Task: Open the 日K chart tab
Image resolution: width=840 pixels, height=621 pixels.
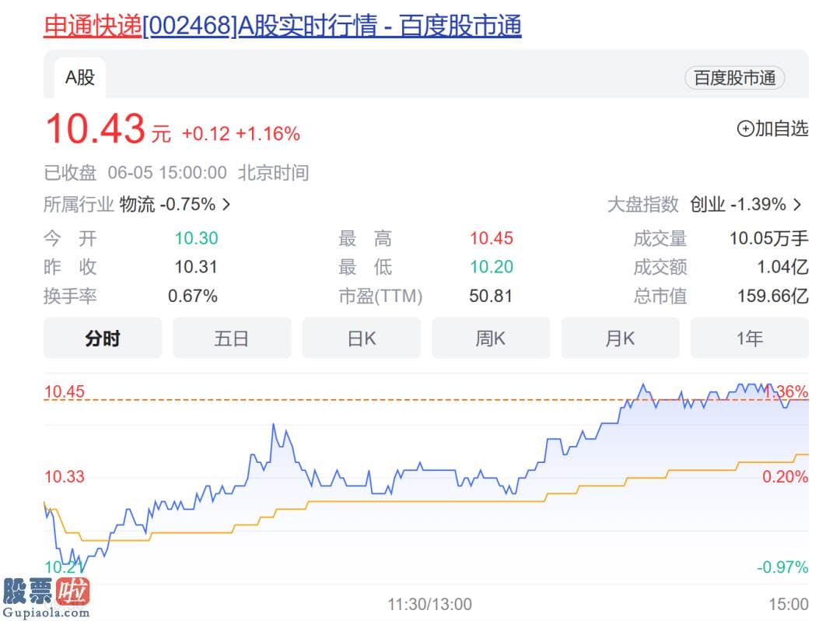Action: tap(362, 338)
